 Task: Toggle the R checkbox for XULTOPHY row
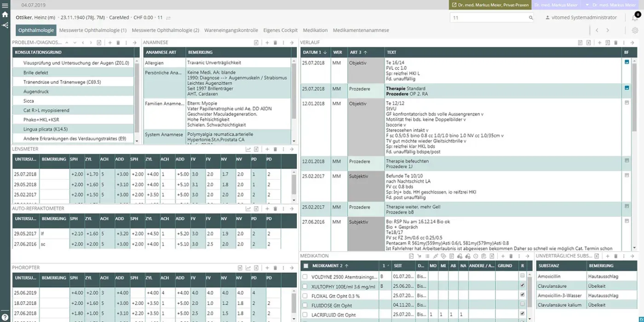522,285
